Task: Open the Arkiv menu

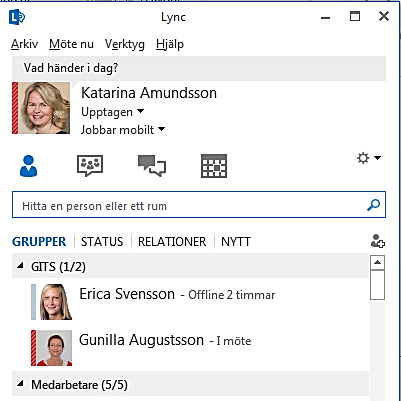Action: [x=25, y=44]
